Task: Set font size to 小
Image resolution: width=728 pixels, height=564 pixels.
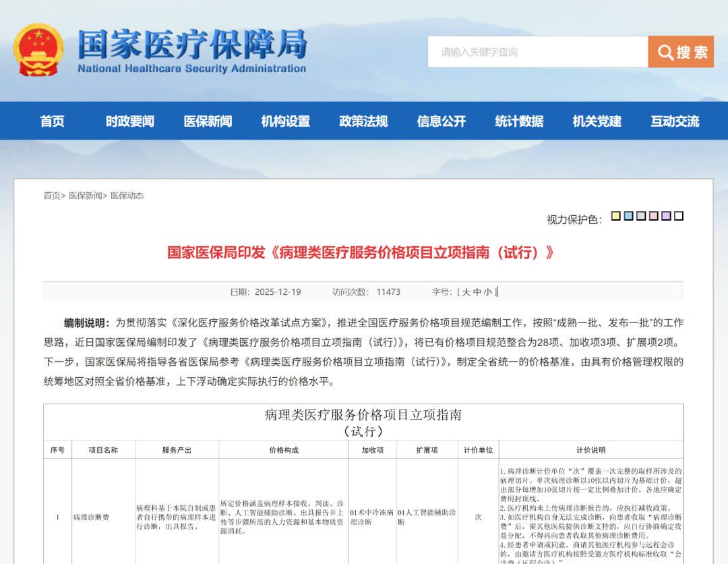Action: pos(487,291)
